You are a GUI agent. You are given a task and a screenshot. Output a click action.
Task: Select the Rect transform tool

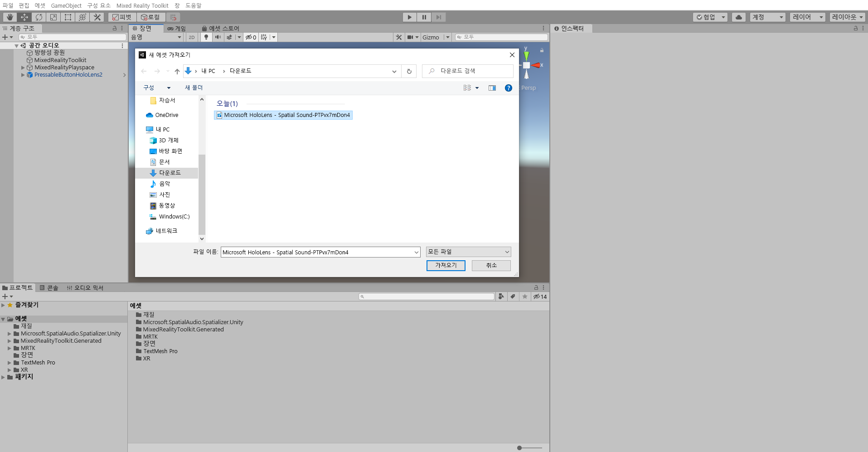point(68,17)
